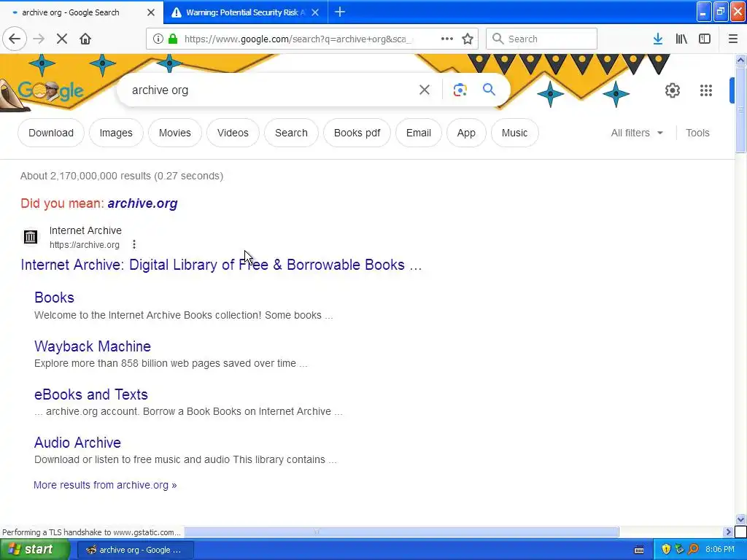Open Google quick settings gear
The height and width of the screenshot is (560, 747).
point(672,90)
